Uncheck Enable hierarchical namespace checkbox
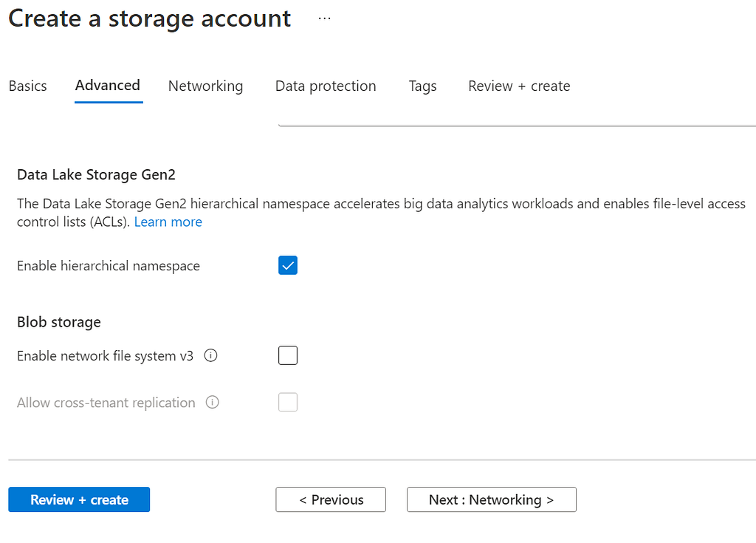This screenshot has height=543, width=756. click(288, 265)
